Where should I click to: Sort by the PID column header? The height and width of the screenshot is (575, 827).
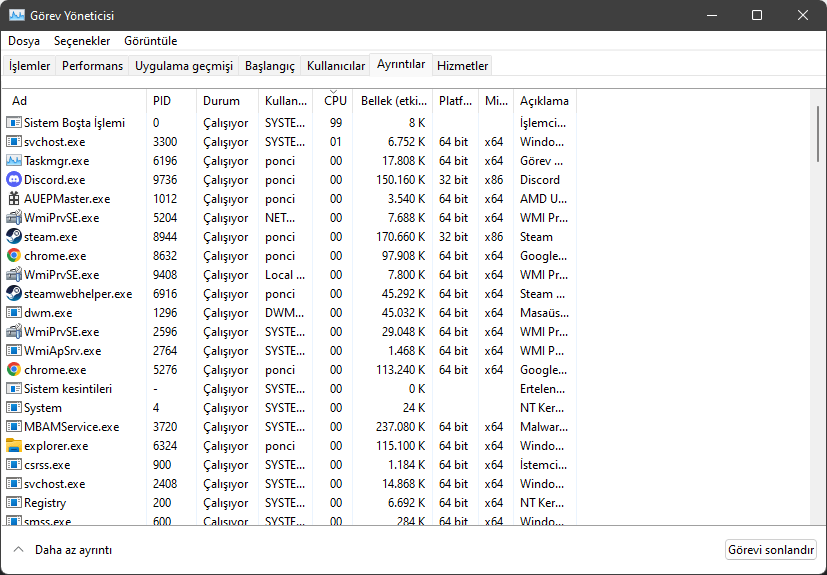[171, 101]
